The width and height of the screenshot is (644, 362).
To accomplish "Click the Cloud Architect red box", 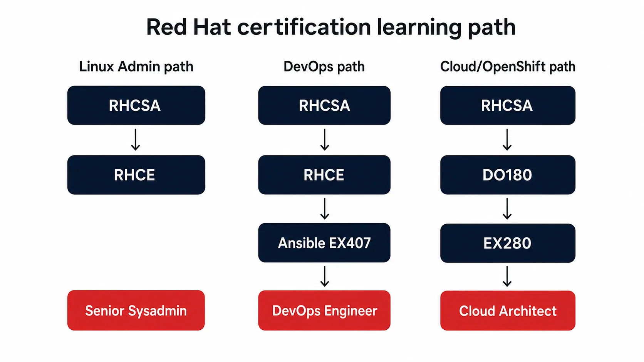I will 508,311.
